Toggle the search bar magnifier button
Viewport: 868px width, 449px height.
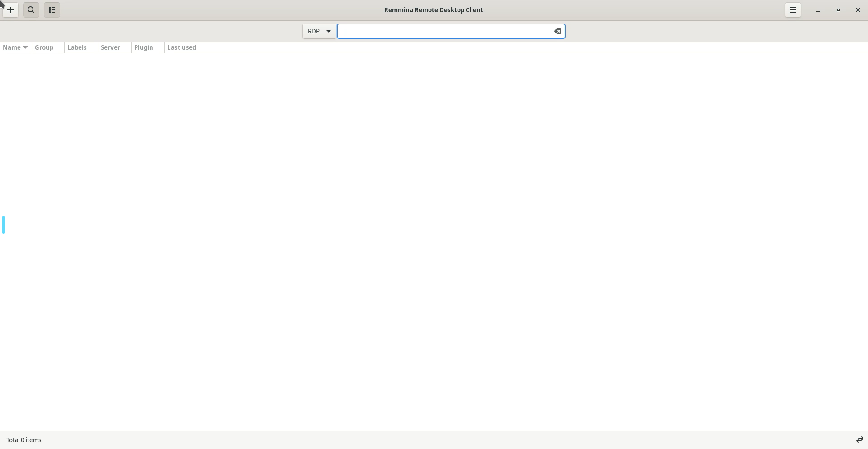coord(31,10)
